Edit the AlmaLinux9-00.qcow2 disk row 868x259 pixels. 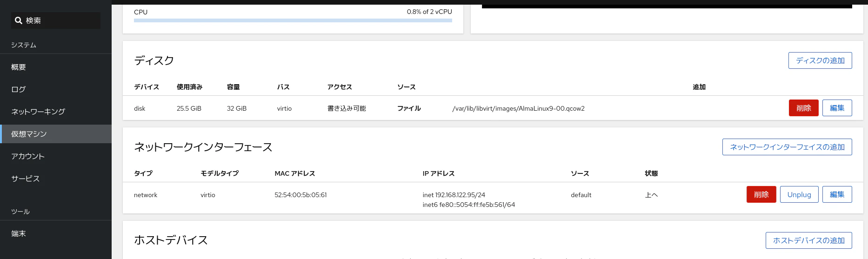(837, 108)
